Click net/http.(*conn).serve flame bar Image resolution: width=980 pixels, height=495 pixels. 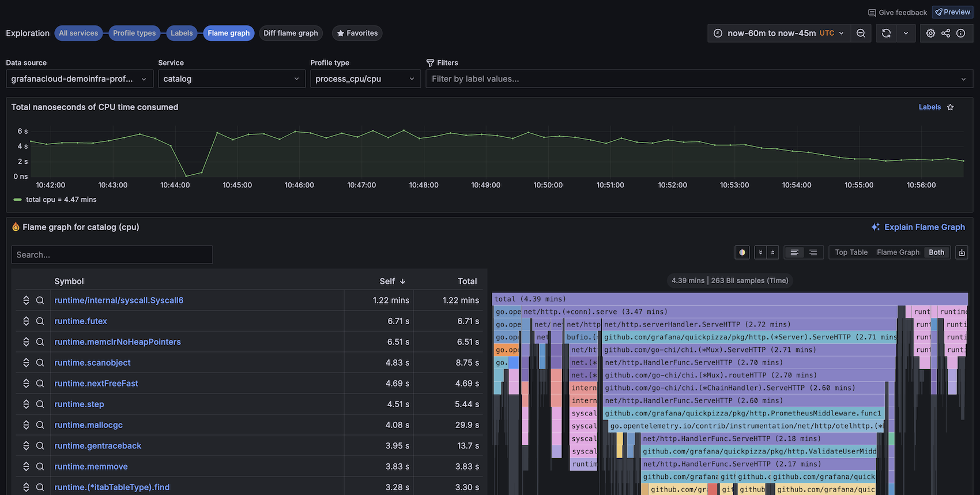coord(709,312)
